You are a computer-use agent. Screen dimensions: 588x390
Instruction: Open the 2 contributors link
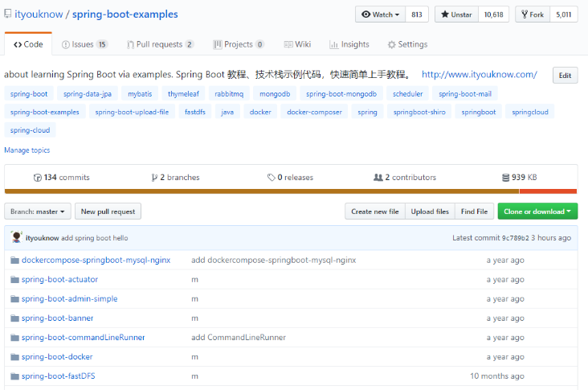405,178
